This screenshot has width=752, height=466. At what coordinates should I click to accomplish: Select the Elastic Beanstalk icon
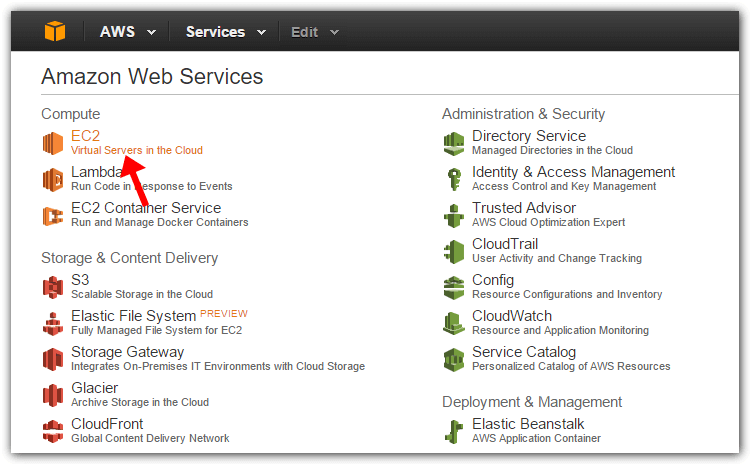(x=454, y=431)
